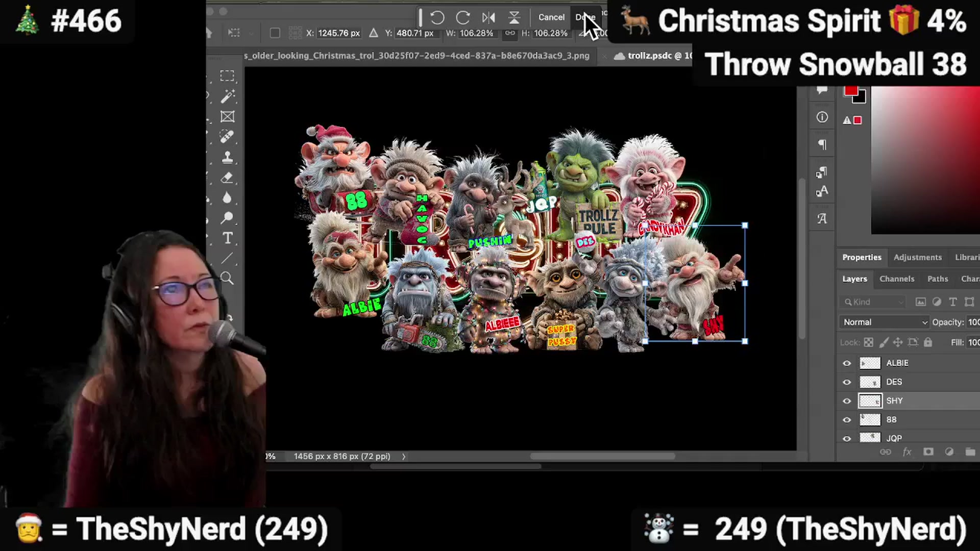Open the Adjustments panel tab
This screenshot has width=980, height=551.
pos(917,258)
